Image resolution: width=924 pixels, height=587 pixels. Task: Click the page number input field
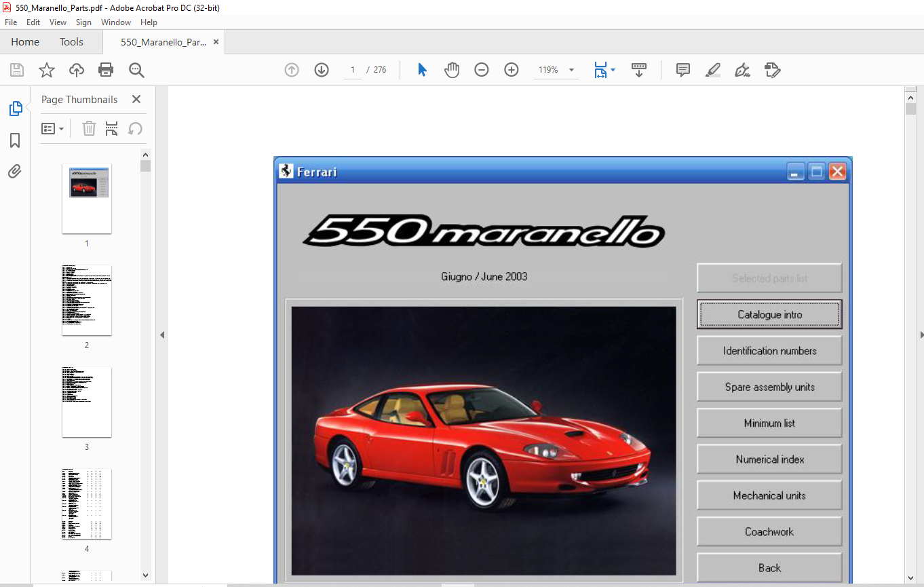(353, 70)
